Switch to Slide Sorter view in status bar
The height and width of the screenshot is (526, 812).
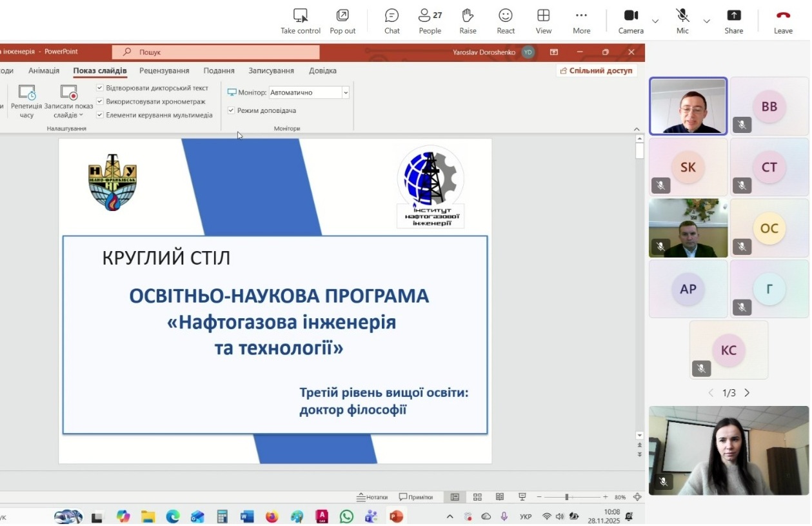pos(477,496)
